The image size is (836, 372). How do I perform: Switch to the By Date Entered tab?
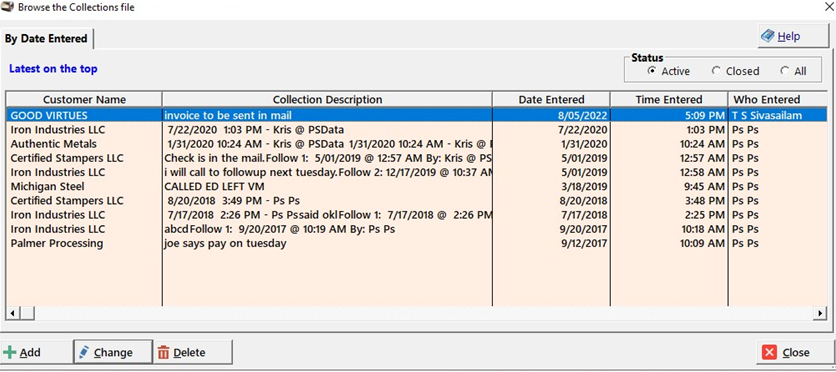46,39
